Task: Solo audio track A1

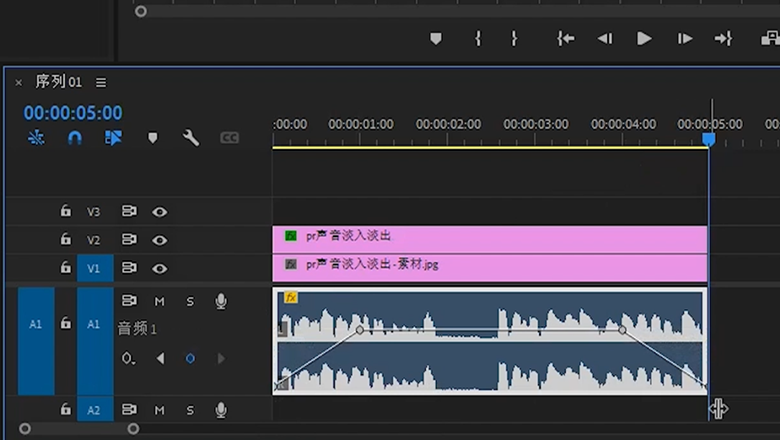Action: 190,301
